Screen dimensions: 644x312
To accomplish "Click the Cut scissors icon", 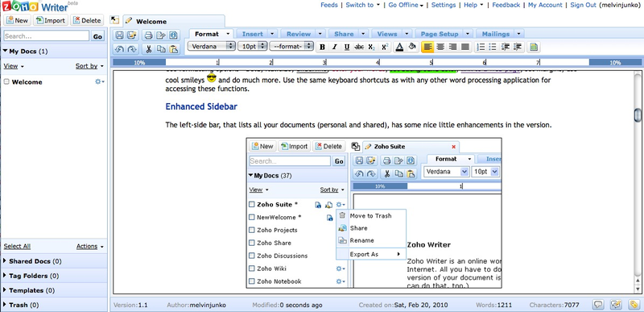I will click(x=148, y=49).
